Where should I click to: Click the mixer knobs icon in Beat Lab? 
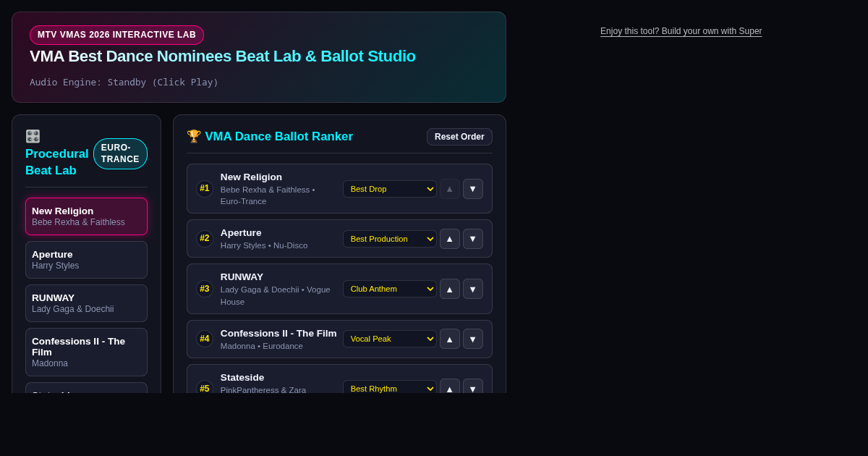33,136
